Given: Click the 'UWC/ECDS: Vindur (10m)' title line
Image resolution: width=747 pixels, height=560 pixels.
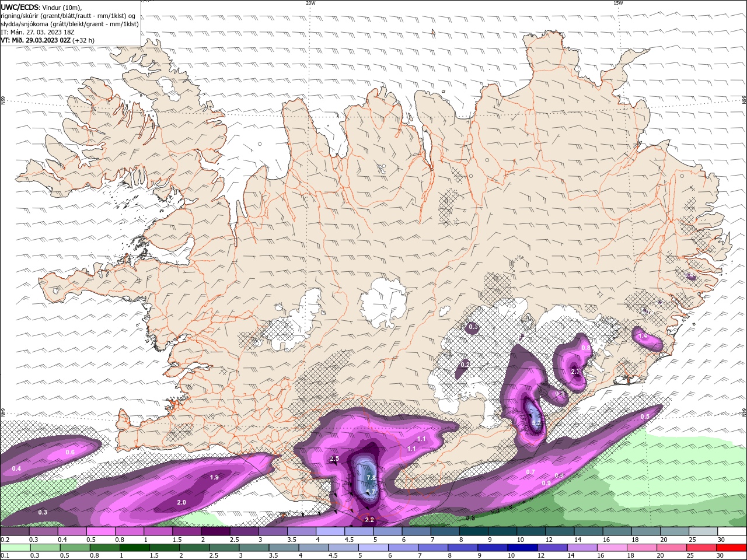Looking at the screenshot, I should pos(41,8).
